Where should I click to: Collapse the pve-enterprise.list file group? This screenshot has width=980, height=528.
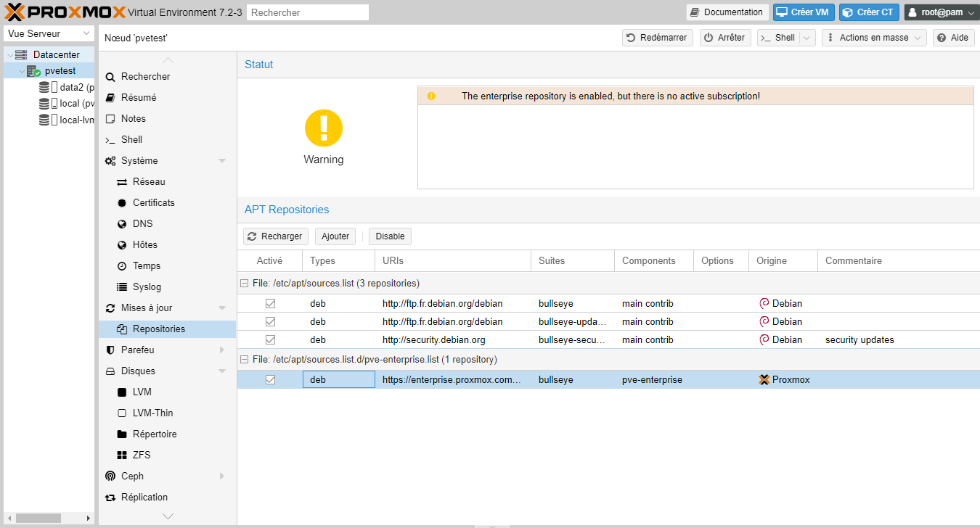(245, 360)
